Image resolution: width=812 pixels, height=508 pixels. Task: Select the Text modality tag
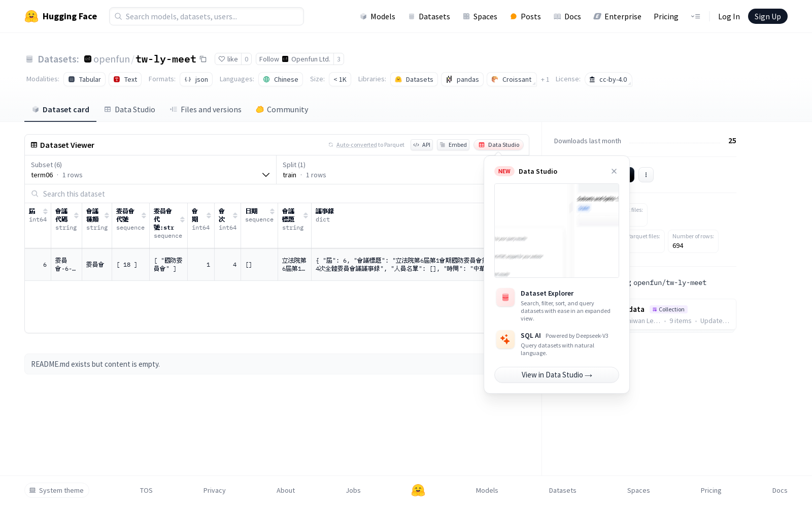[125, 79]
